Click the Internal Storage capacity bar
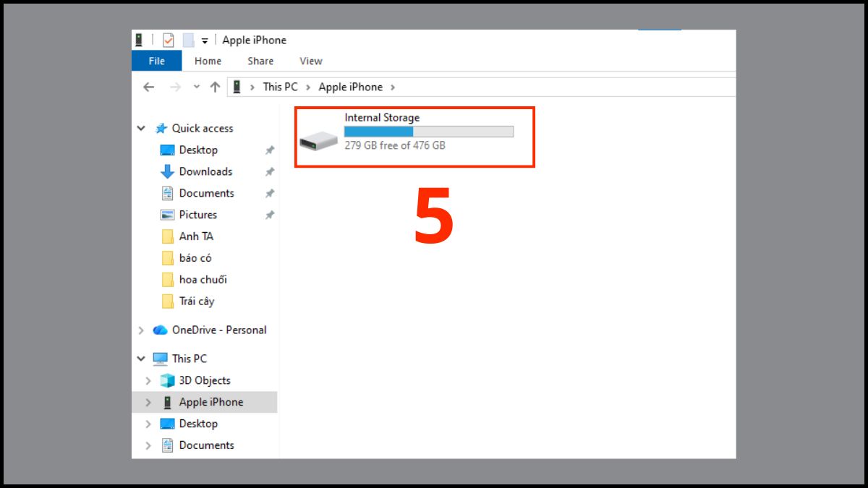 click(x=429, y=132)
